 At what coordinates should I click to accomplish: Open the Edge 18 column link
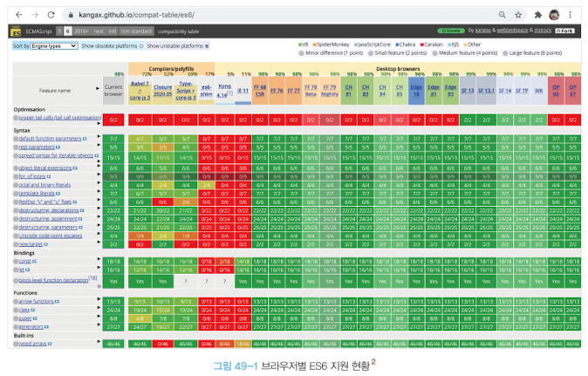(416, 91)
